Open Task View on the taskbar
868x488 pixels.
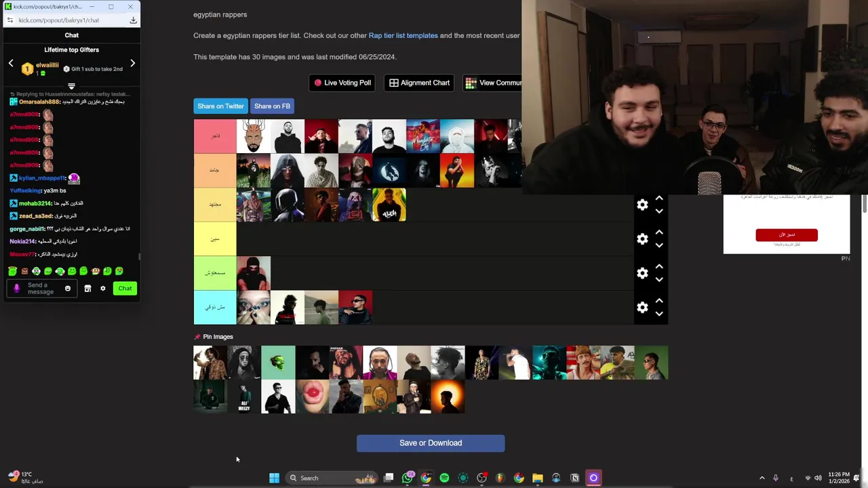[x=389, y=478]
